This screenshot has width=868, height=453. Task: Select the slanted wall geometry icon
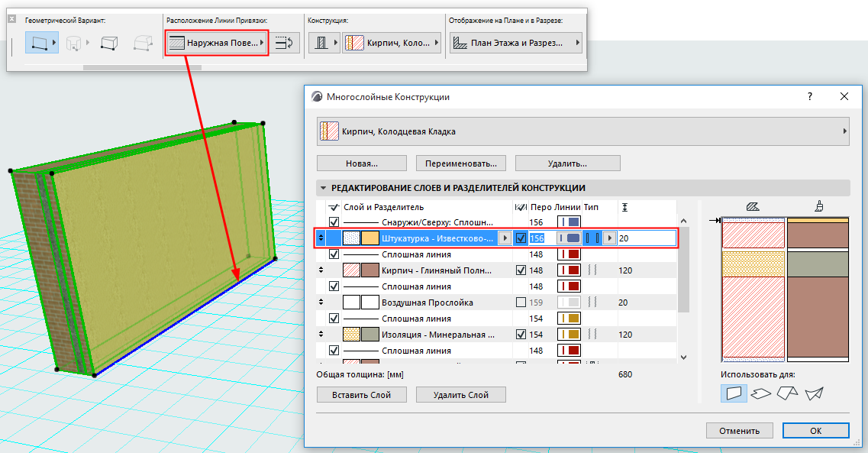108,43
